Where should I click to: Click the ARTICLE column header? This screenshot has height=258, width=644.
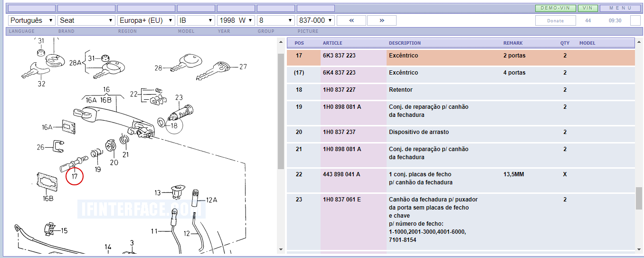click(x=332, y=43)
